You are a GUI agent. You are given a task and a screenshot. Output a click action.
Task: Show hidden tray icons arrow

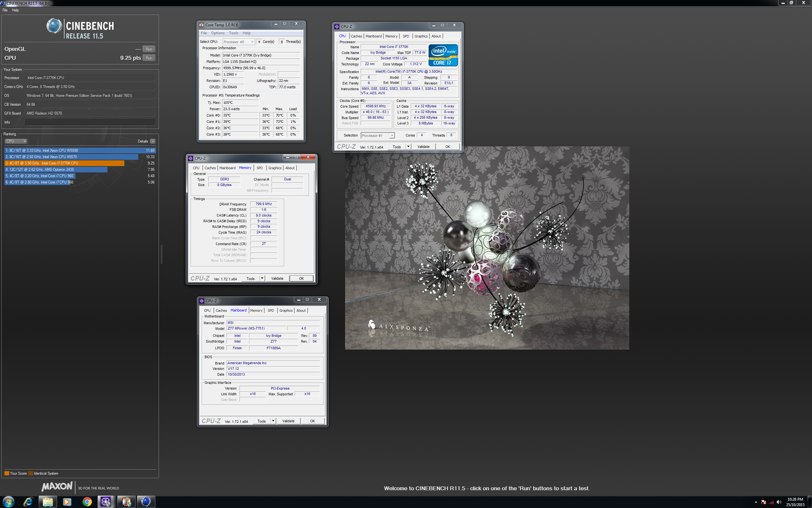tap(756, 502)
